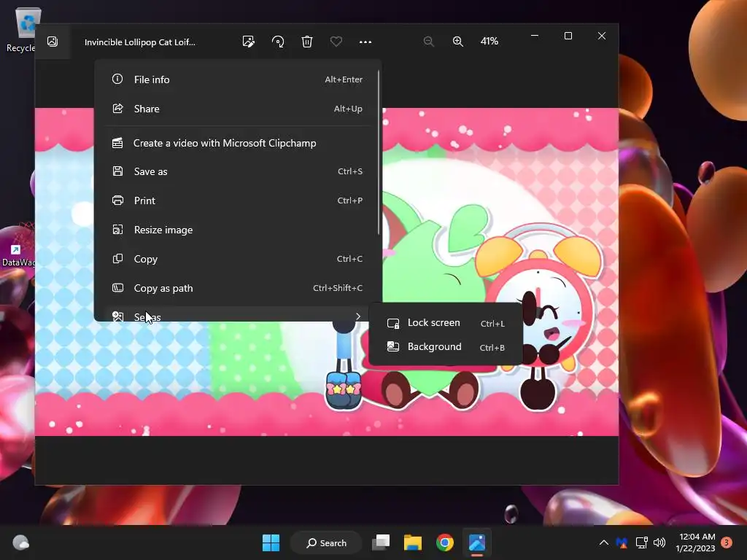Click the notification badge showing 3

click(727, 542)
